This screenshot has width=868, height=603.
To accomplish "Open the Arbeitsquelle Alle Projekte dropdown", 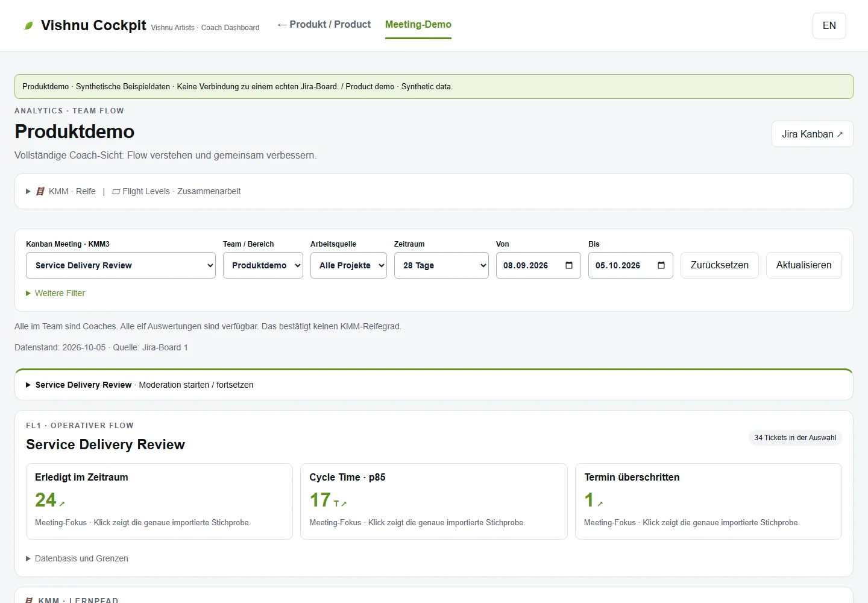I will tap(348, 265).
